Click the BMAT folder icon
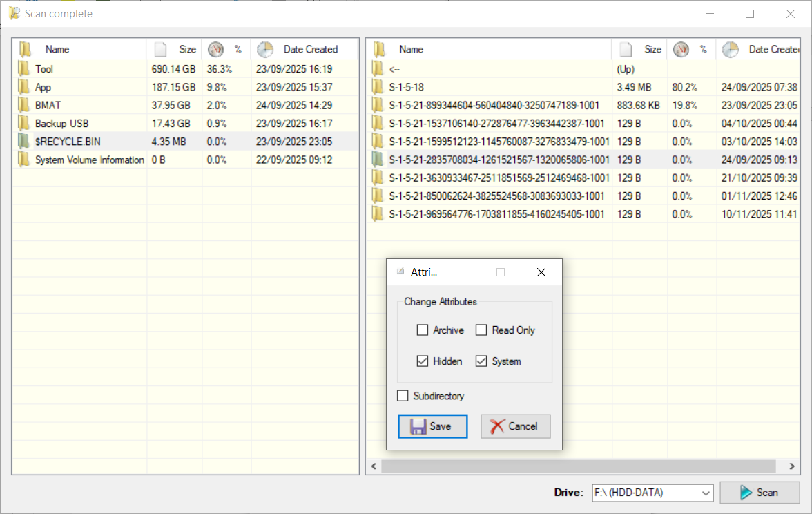The height and width of the screenshot is (514, 812). click(25, 106)
